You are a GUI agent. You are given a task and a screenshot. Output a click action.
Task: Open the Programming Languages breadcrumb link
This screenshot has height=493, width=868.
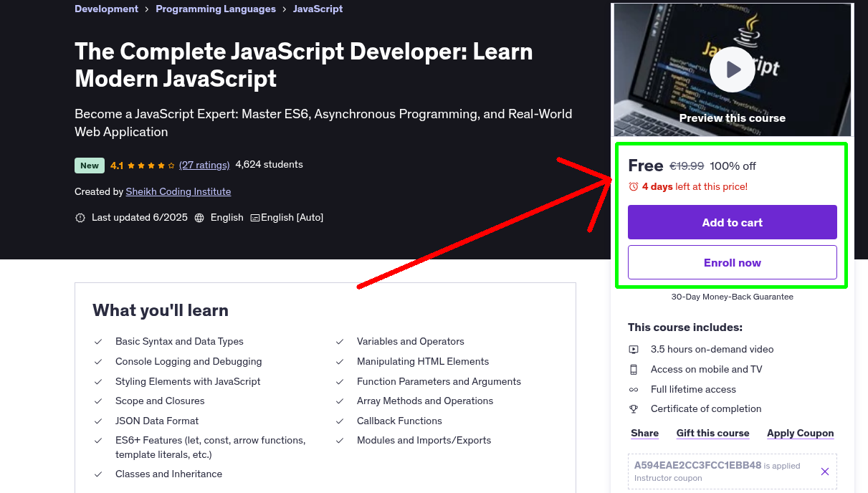[x=216, y=9]
